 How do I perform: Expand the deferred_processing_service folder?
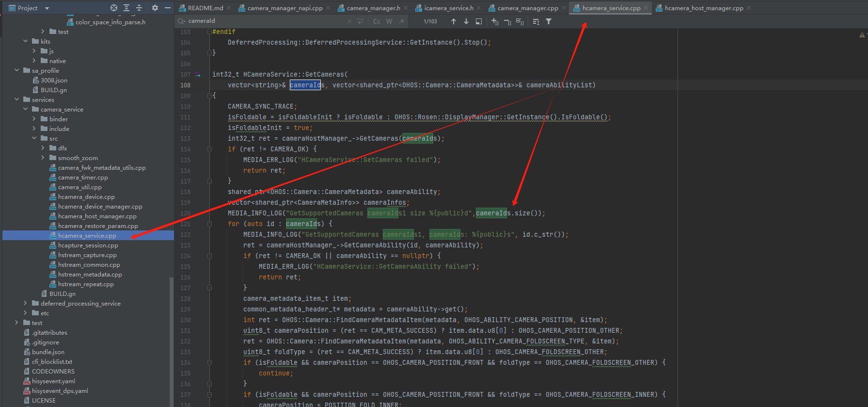pos(25,303)
